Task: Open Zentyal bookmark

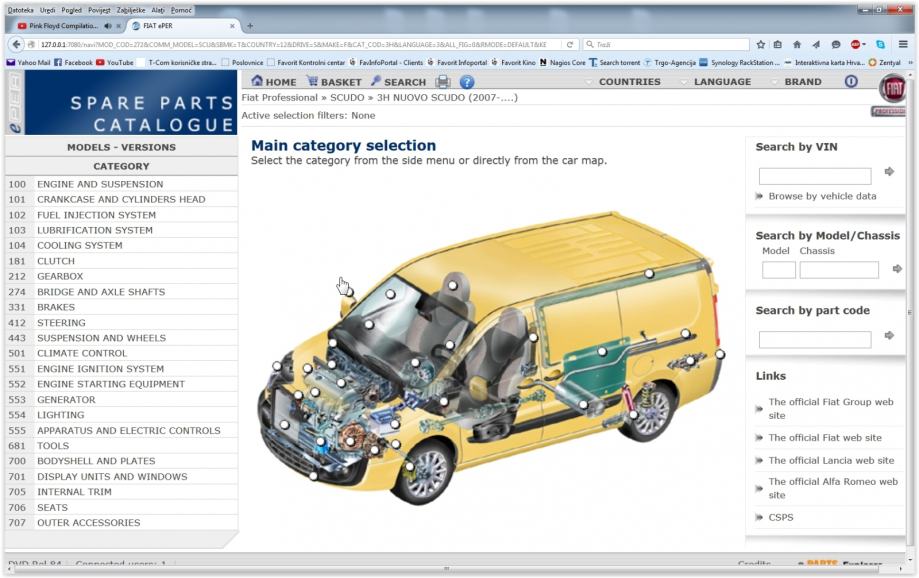Action: coord(884,62)
